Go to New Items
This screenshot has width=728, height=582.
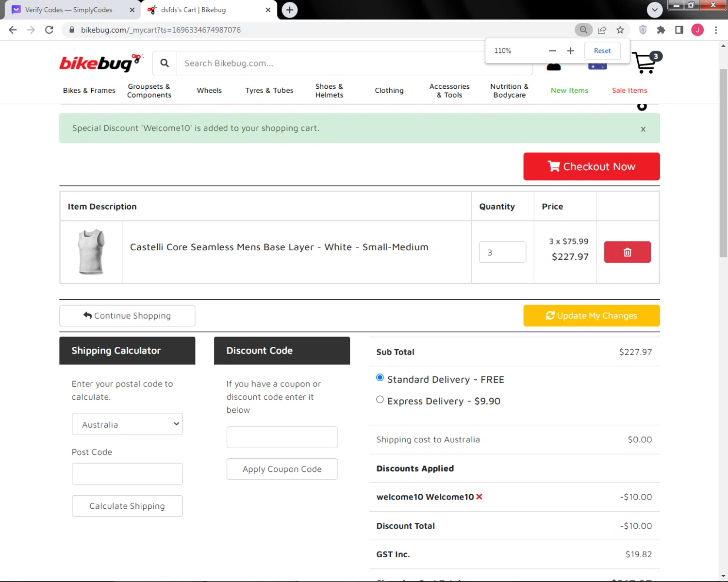[569, 91]
